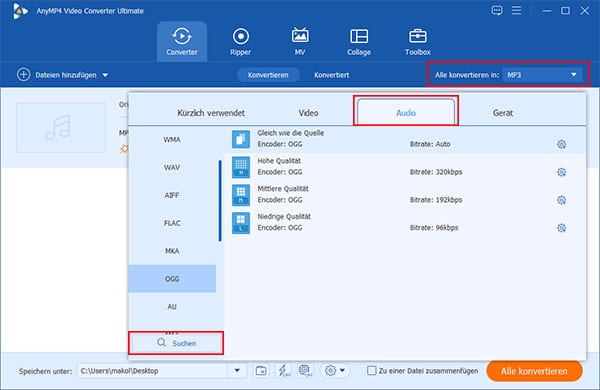The image size is (600, 390).
Task: Check Zu einer Datei zusammenfügen
Action: [371, 370]
